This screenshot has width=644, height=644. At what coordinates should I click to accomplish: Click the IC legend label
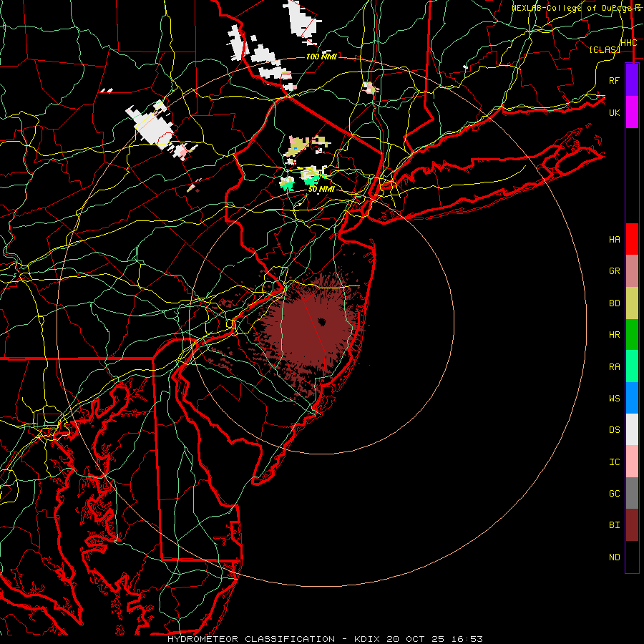pos(614,462)
